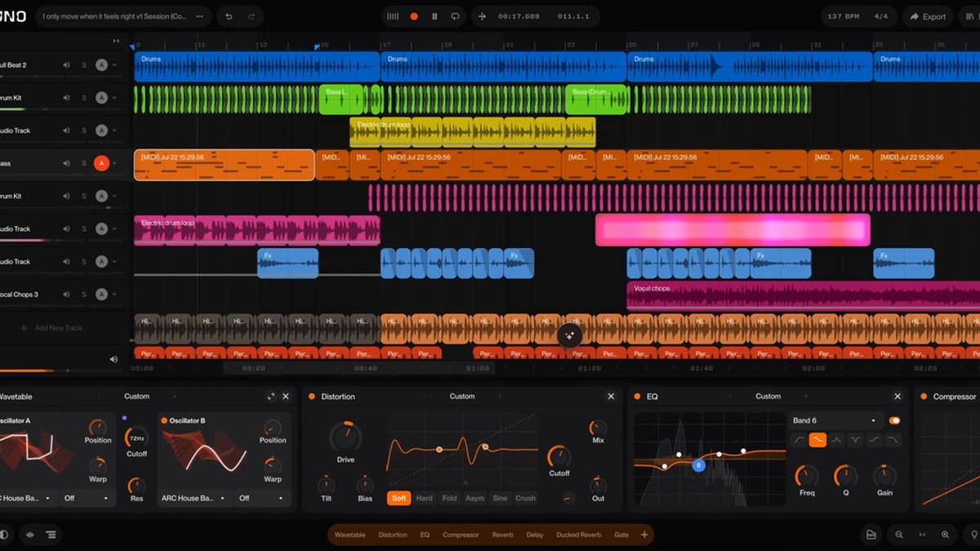The height and width of the screenshot is (551, 980).
Task: Add effect with plus icon in chain
Action: (x=644, y=535)
